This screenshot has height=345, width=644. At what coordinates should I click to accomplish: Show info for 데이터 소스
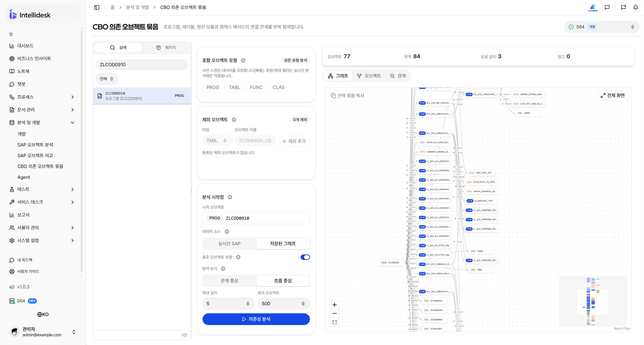[x=227, y=232]
